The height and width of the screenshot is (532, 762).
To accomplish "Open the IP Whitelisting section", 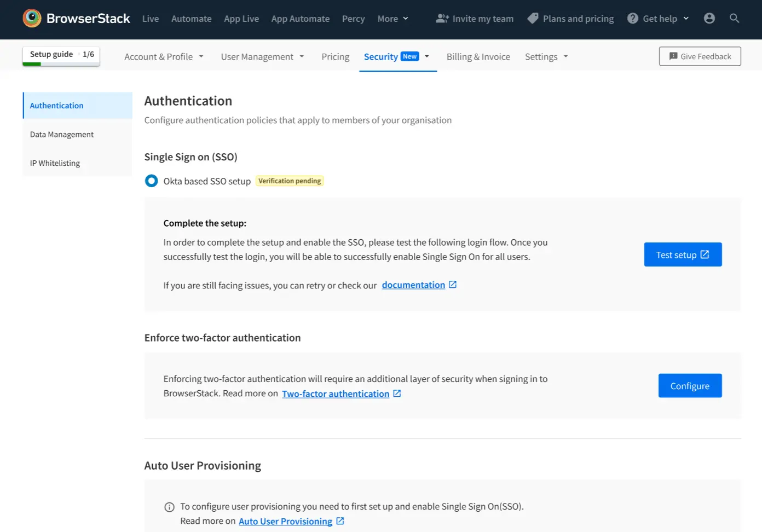I will tap(55, 163).
